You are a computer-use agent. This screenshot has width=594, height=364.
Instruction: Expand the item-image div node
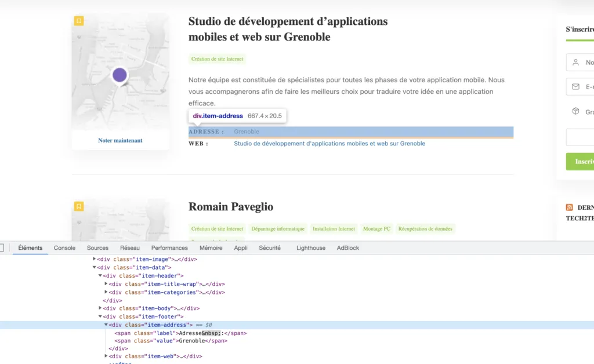[x=95, y=259]
